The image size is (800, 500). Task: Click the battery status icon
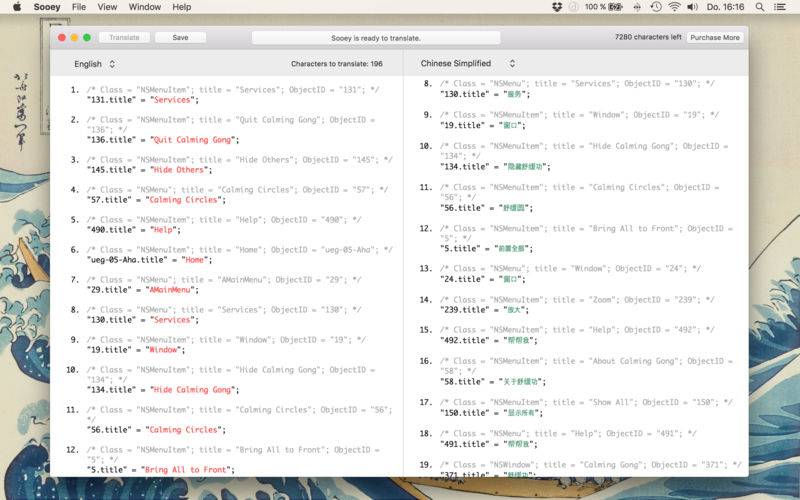(615, 7)
